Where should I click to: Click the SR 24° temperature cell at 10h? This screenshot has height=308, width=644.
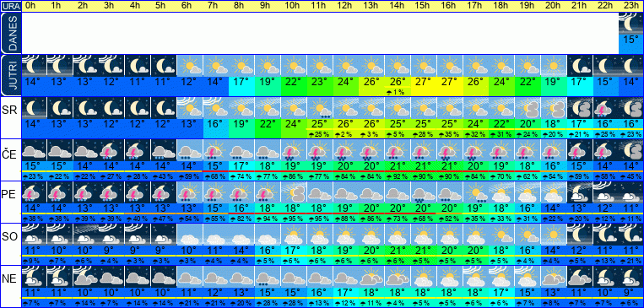pos(294,123)
